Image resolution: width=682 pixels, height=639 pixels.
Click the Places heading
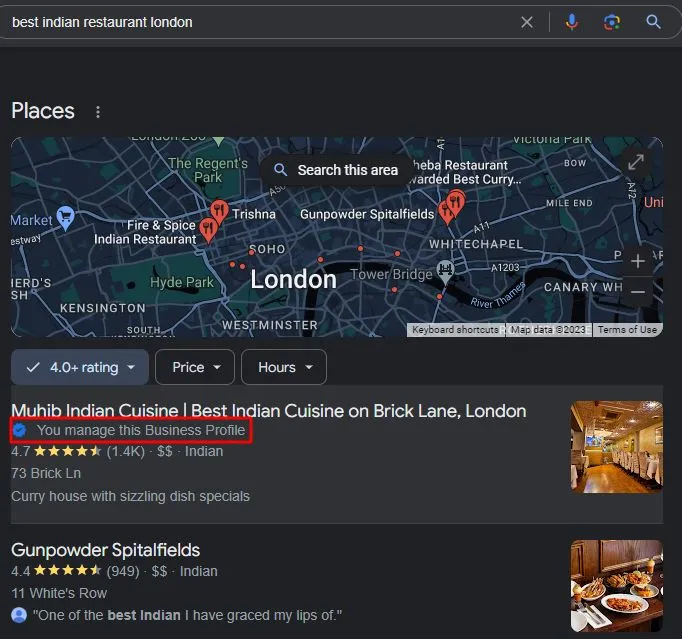coord(43,110)
